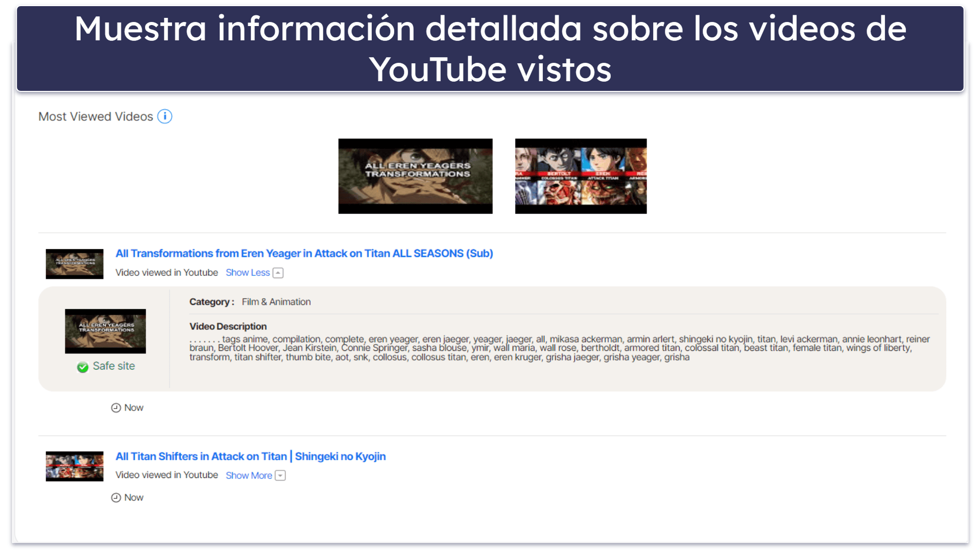Click Video viewed in Youtube under Titan Shifters video
The image size is (980, 551).
[x=166, y=475]
